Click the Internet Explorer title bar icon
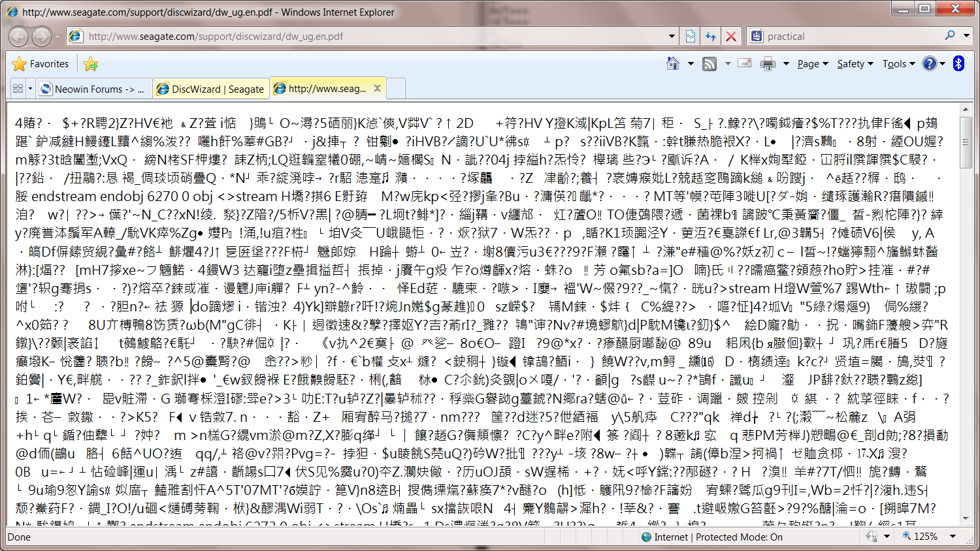The height and width of the screenshot is (551, 980). [x=11, y=11]
